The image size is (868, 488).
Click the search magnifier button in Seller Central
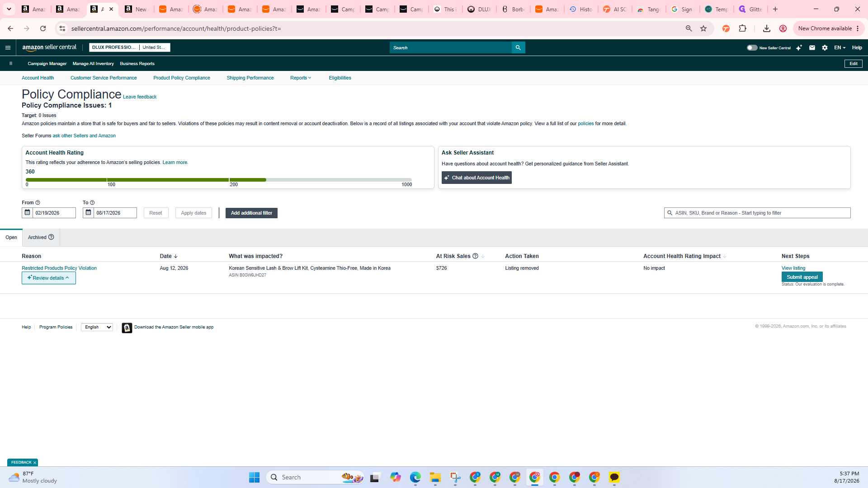pyautogui.click(x=518, y=47)
